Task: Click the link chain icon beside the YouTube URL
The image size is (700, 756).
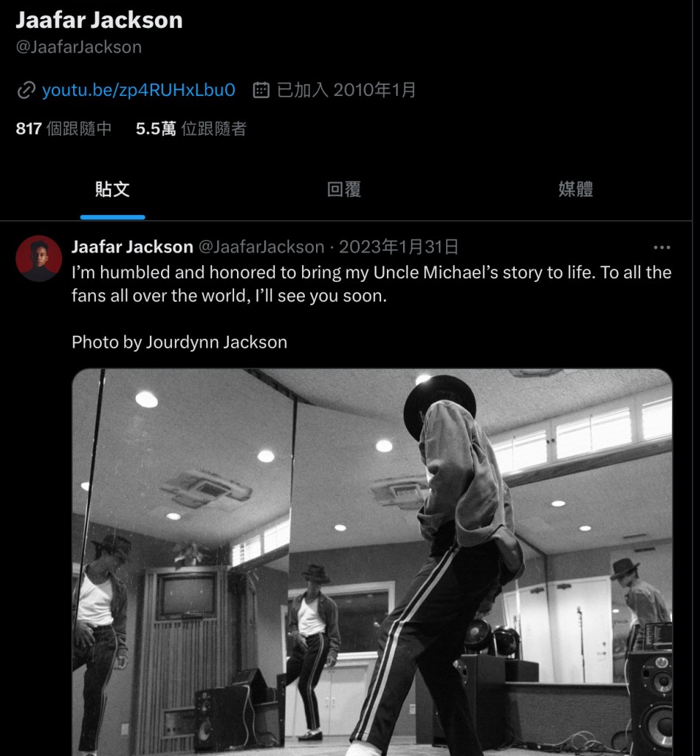Action: coord(27,89)
